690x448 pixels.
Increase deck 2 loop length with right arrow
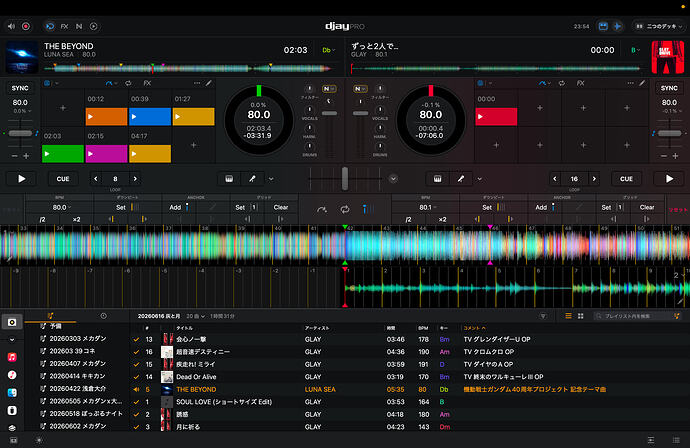594,179
